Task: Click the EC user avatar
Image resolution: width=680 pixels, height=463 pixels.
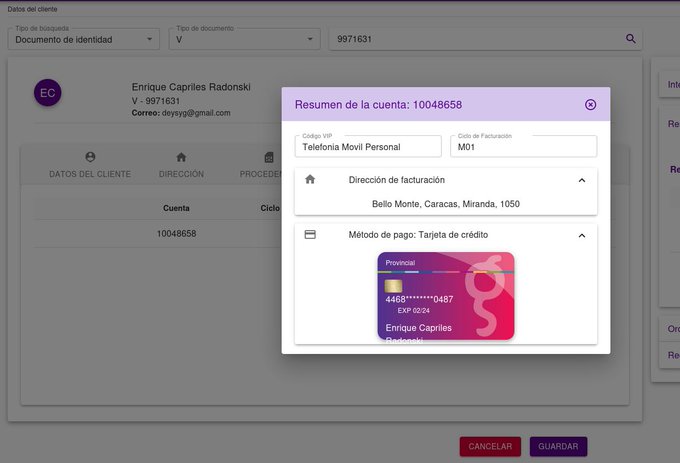Action: [x=47, y=93]
